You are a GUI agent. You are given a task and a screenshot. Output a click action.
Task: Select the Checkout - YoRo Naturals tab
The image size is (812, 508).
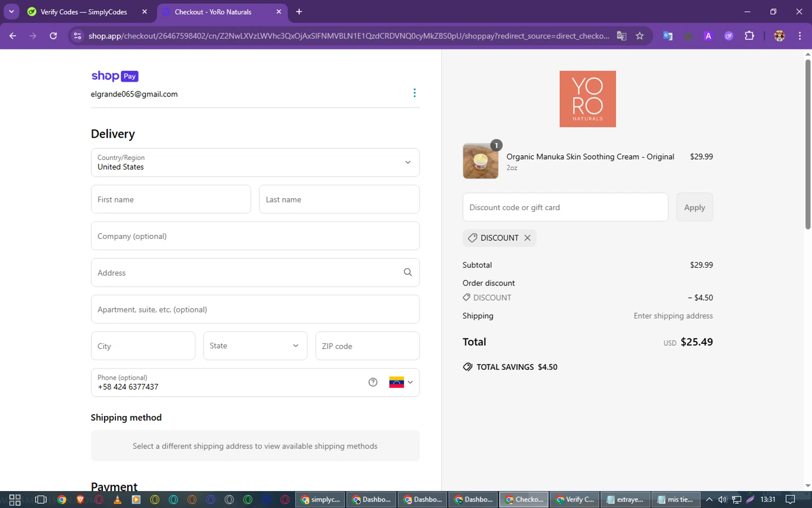222,11
